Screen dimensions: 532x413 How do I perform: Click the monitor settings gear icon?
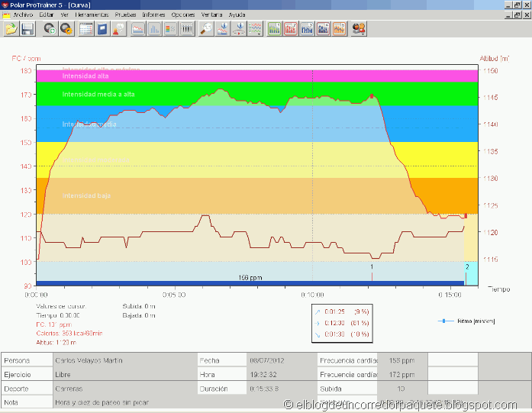point(66,29)
